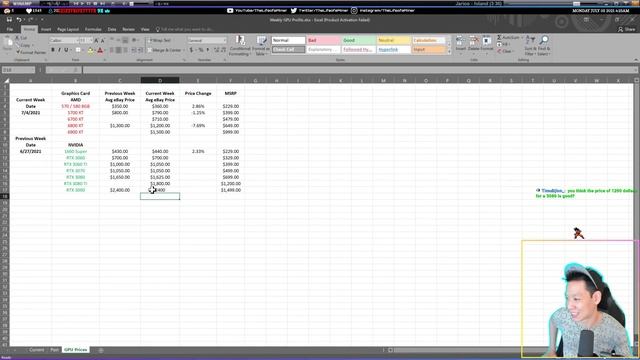Screen dimensions: 640x360
Task: Apply the Calculation cell style
Action: pyautogui.click(x=429, y=40)
